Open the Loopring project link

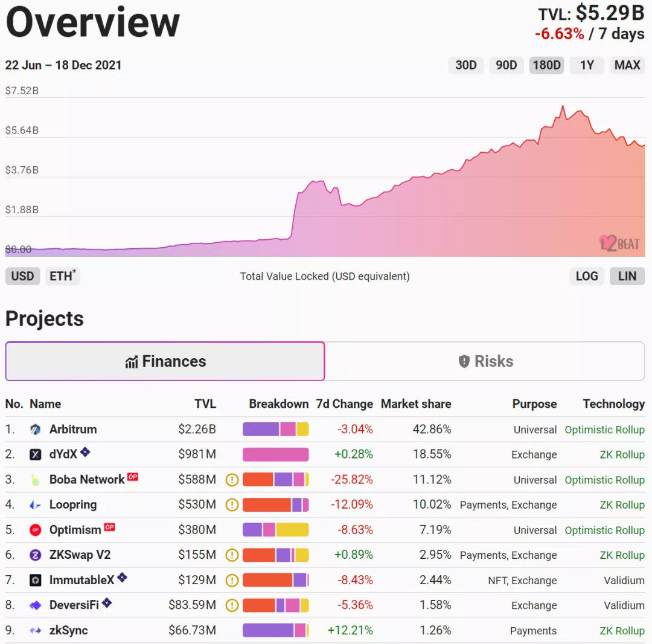pyautogui.click(x=73, y=504)
